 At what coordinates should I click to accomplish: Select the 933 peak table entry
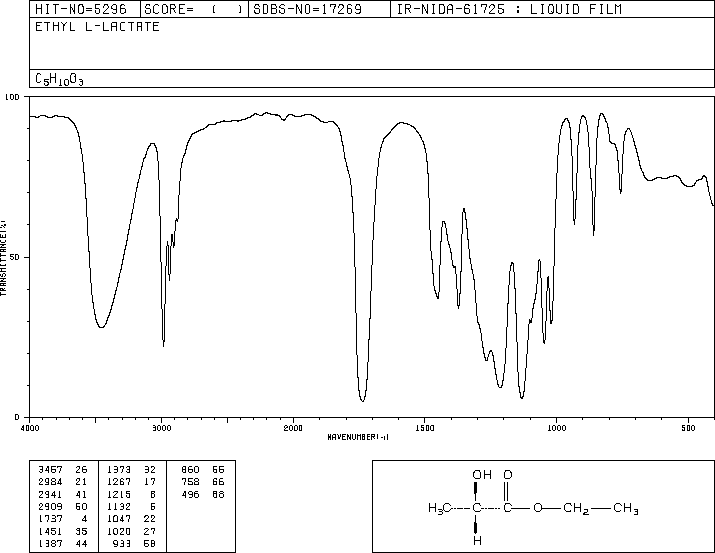pyautogui.click(x=135, y=543)
